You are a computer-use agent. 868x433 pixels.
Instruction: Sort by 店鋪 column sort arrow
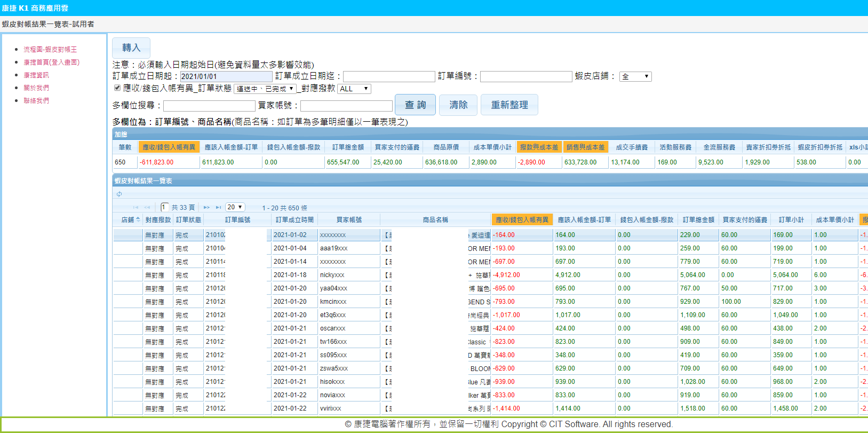[x=138, y=219]
